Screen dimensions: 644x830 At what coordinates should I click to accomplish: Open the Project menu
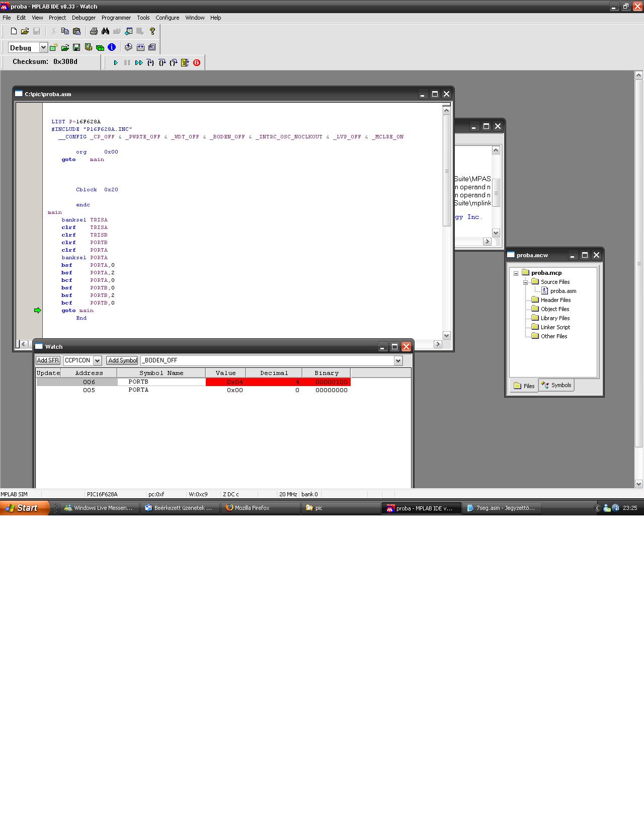(x=57, y=18)
